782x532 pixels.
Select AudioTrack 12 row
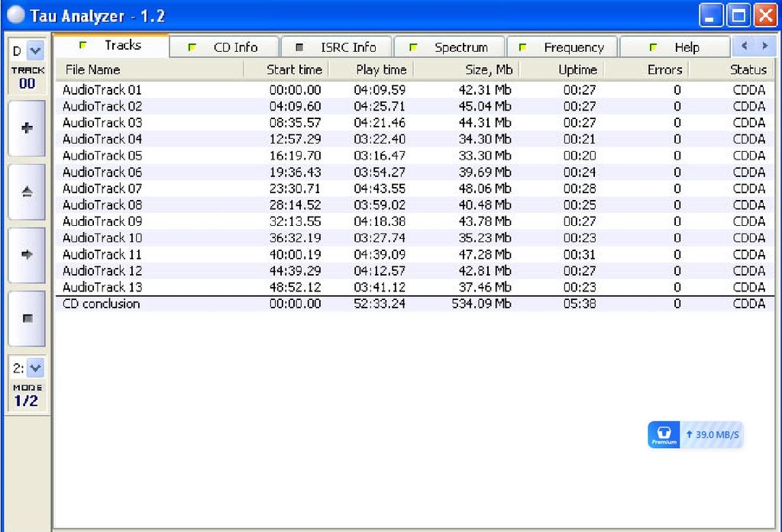click(x=415, y=271)
